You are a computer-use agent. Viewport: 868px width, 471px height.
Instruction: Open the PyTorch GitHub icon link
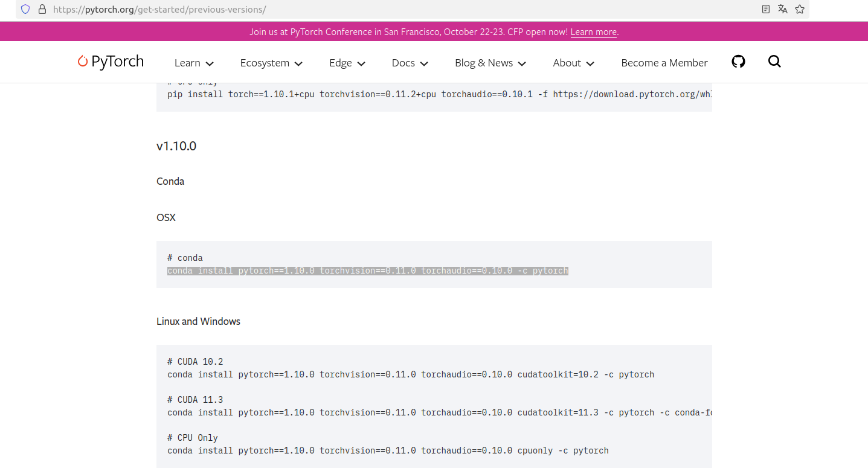click(x=738, y=62)
